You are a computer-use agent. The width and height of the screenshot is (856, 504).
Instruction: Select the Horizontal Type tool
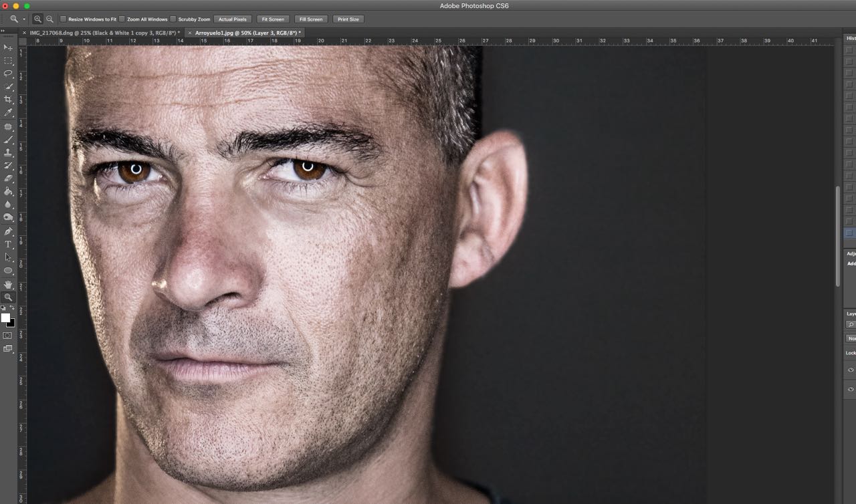pyautogui.click(x=8, y=245)
